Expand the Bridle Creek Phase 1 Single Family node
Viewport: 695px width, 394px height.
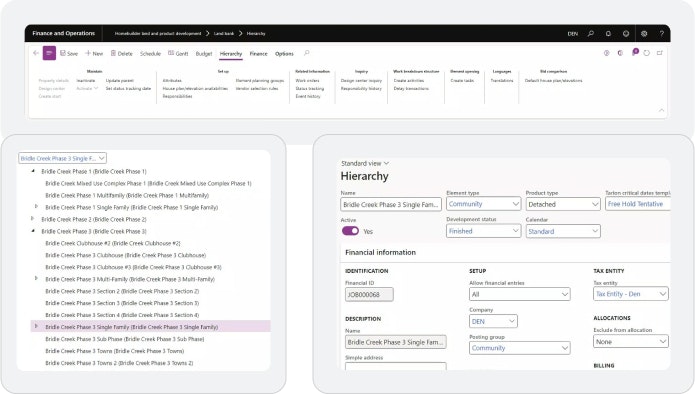tap(36, 207)
